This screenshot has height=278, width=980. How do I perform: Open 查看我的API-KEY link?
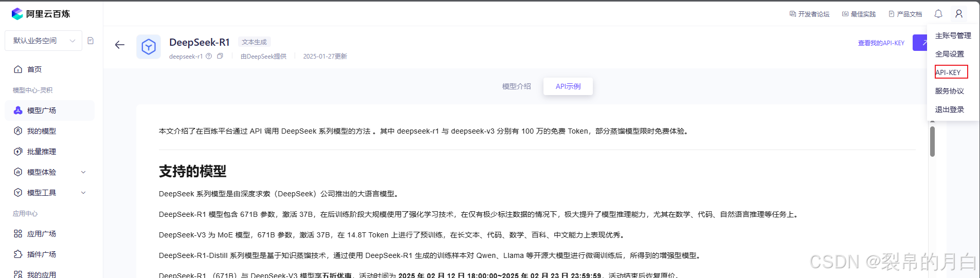coord(881,43)
